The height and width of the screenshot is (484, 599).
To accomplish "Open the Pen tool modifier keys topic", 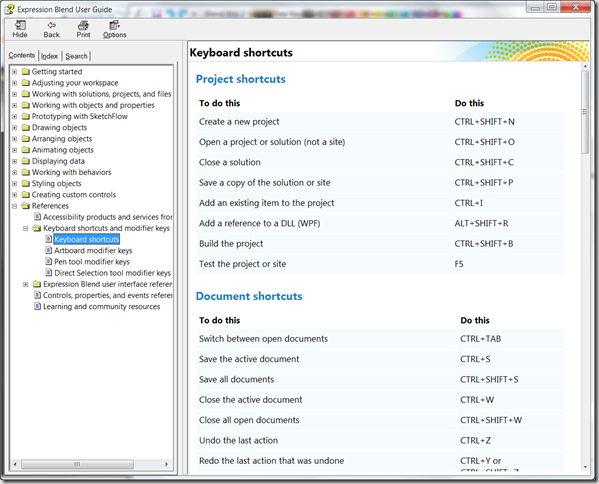I will click(92, 262).
